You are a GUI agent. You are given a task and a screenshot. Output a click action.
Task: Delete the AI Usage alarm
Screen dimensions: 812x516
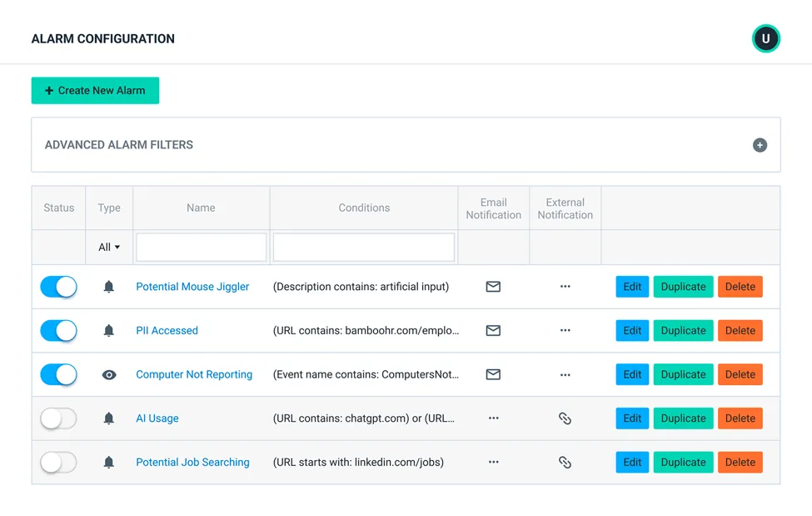point(740,418)
